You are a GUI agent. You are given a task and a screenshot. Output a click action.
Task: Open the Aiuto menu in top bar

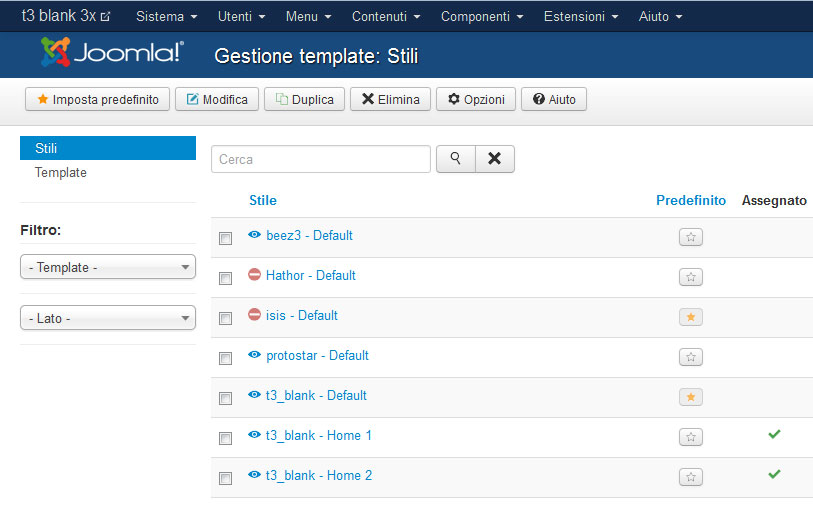click(x=660, y=17)
